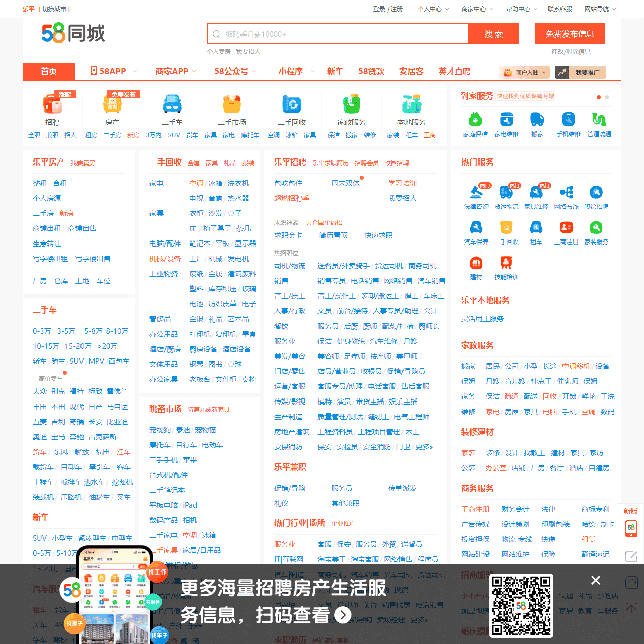Expand the 58APP dropdown menu
Screen dimensions: 644x644
point(113,71)
